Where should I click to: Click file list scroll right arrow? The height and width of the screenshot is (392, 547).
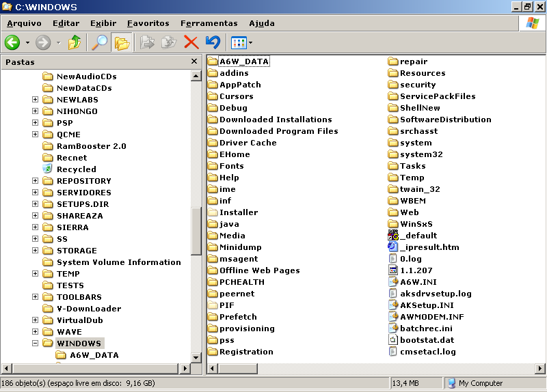pyautogui.click(x=540, y=368)
